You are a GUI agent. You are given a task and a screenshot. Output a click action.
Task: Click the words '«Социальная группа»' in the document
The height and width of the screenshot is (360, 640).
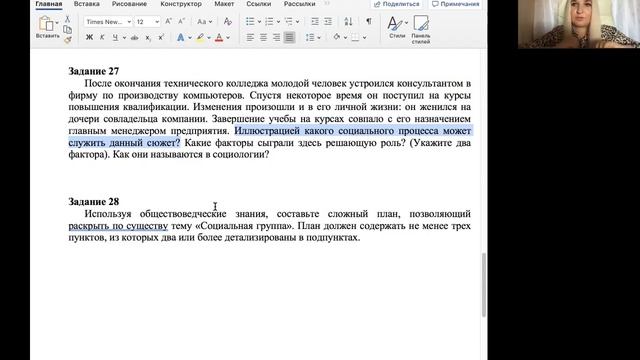tap(244, 226)
